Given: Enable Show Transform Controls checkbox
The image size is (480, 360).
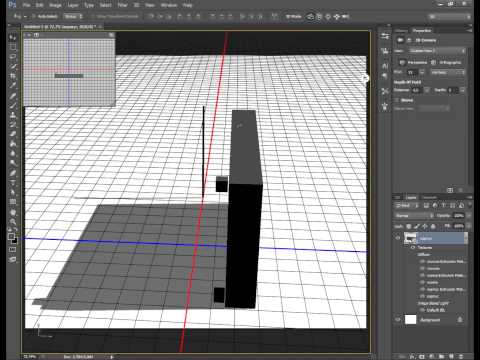Looking at the screenshot, I should (93, 16).
